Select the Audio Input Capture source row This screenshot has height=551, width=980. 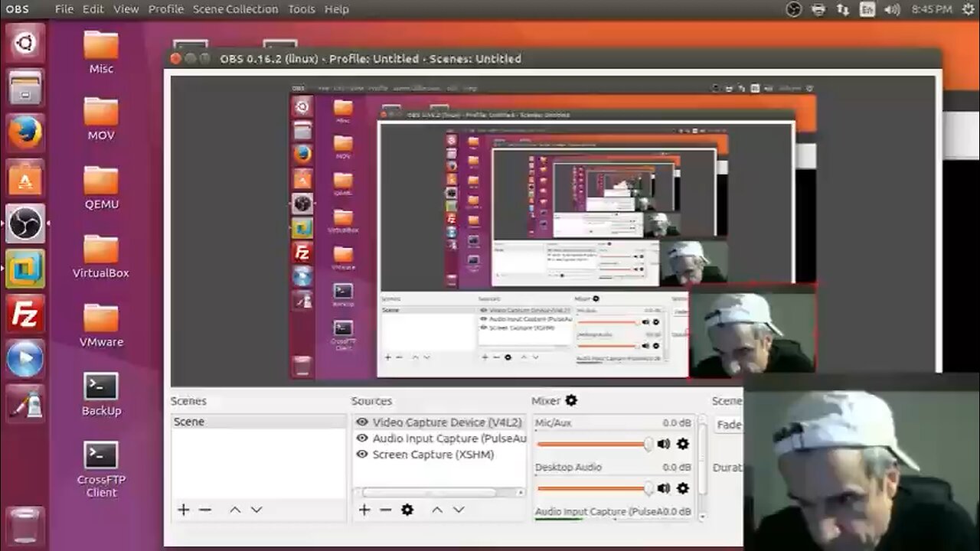[x=440, y=439]
